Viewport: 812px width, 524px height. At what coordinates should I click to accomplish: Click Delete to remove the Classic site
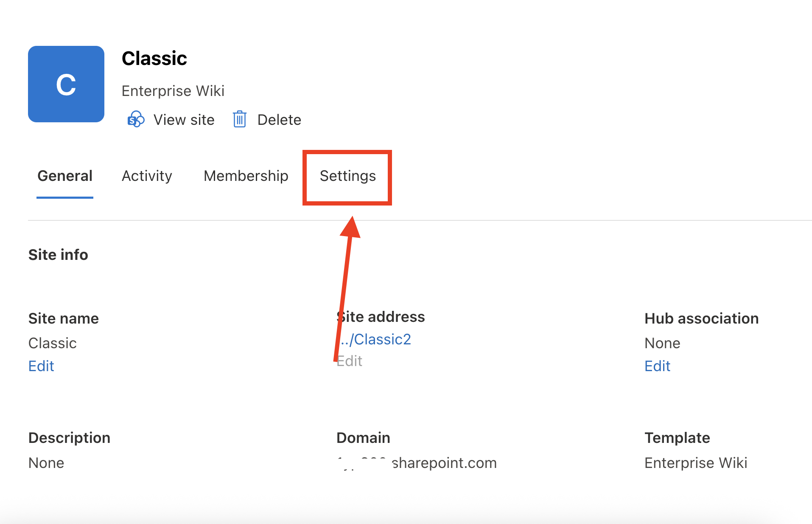(x=279, y=120)
